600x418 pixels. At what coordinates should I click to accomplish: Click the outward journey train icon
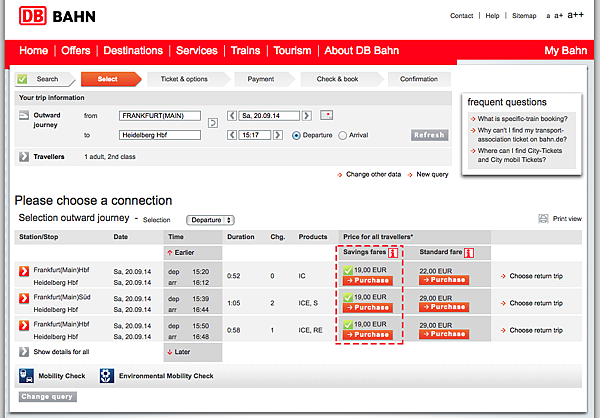[24, 115]
